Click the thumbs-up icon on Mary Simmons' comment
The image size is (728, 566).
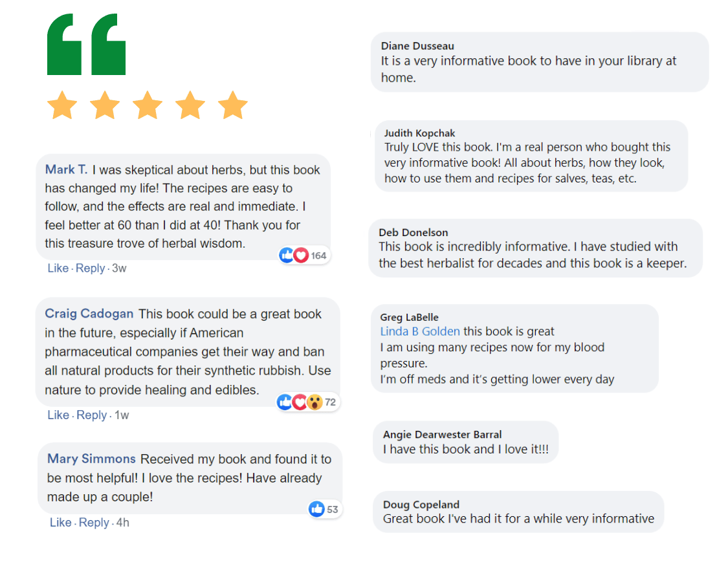click(x=316, y=509)
